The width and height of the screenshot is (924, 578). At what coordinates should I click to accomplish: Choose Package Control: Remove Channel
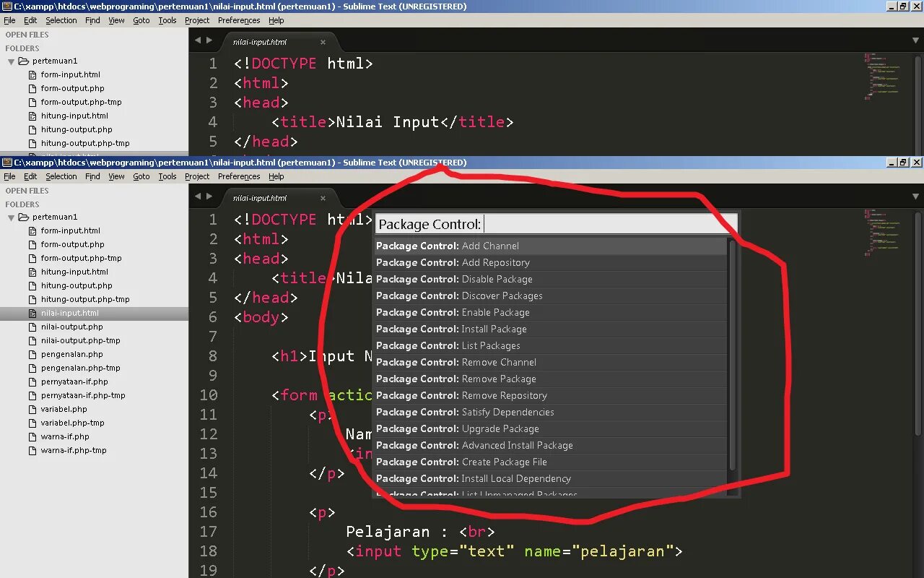pyautogui.click(x=550, y=362)
